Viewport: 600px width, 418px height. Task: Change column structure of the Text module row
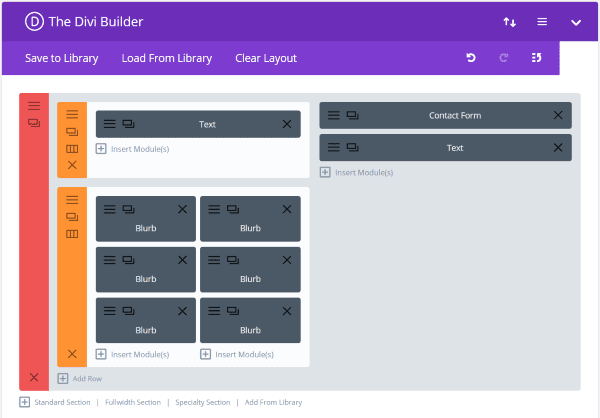pos(72,149)
